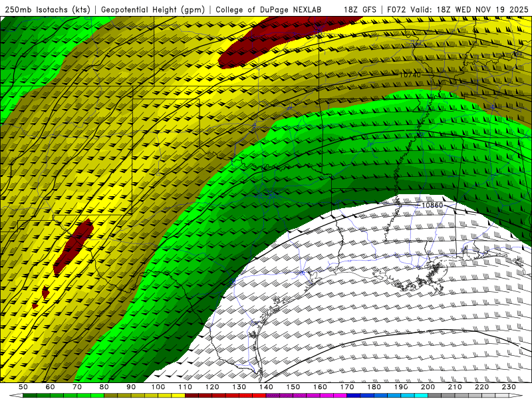Image resolution: width=532 pixels, height=399 pixels.
Task: Click the cyan color bar swatch before 200
Action: click(x=421, y=396)
